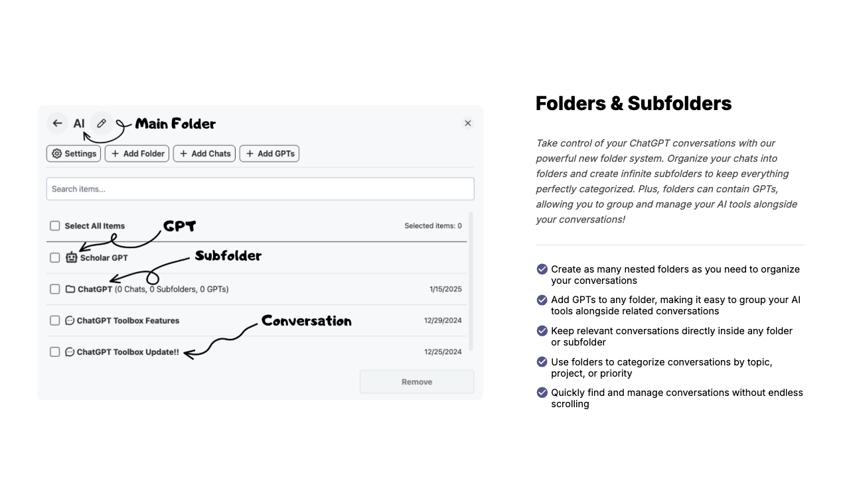Click the Remove button
This screenshot has height=504, width=843.
tap(416, 381)
